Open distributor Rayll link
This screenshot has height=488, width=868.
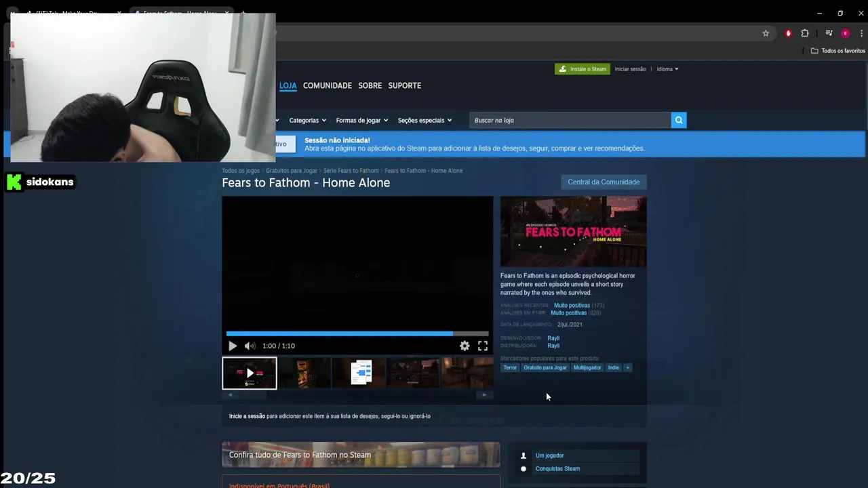point(553,346)
